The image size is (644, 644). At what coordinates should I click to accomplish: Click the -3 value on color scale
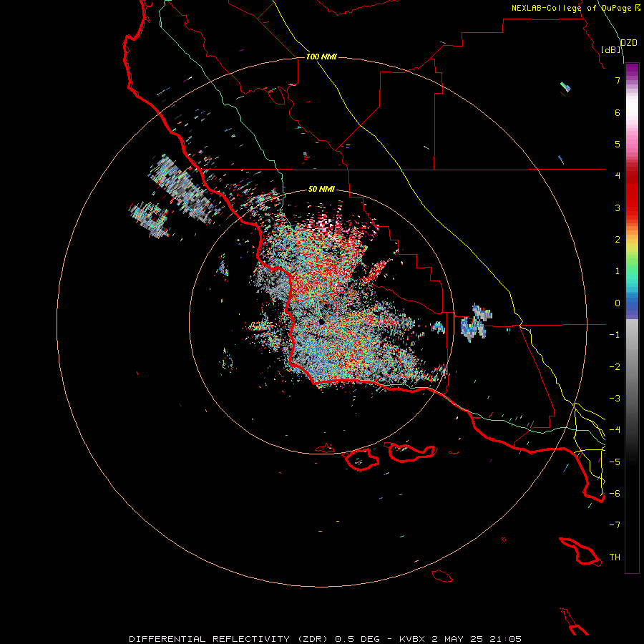point(615,398)
